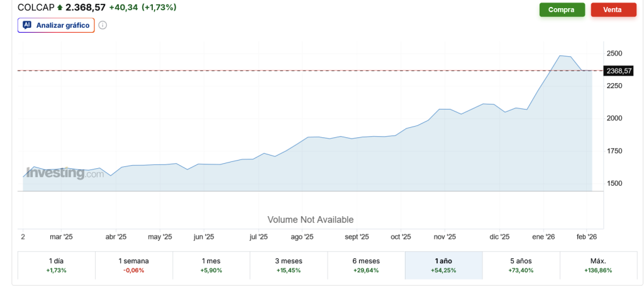Click the AI badge icon in Analizar gráfico

(x=27, y=25)
